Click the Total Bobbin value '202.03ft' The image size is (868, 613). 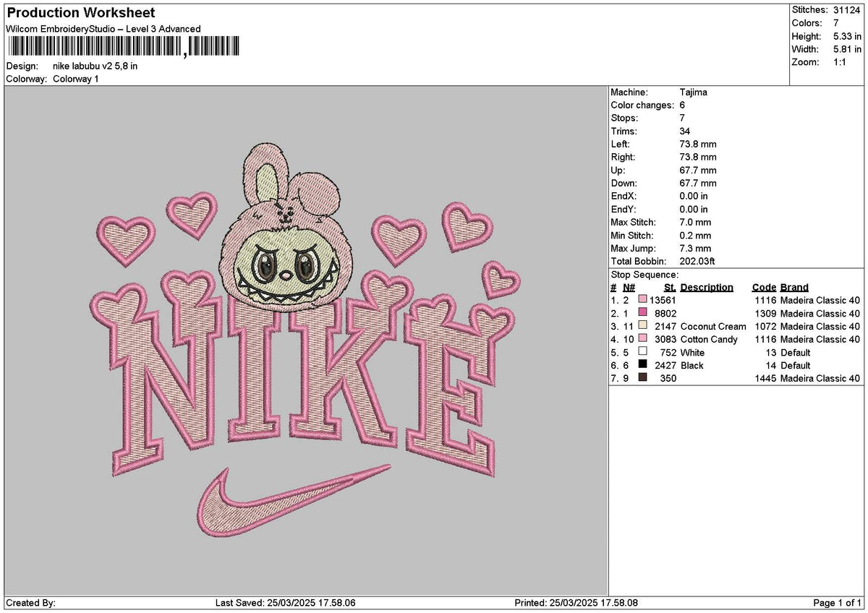tap(697, 262)
